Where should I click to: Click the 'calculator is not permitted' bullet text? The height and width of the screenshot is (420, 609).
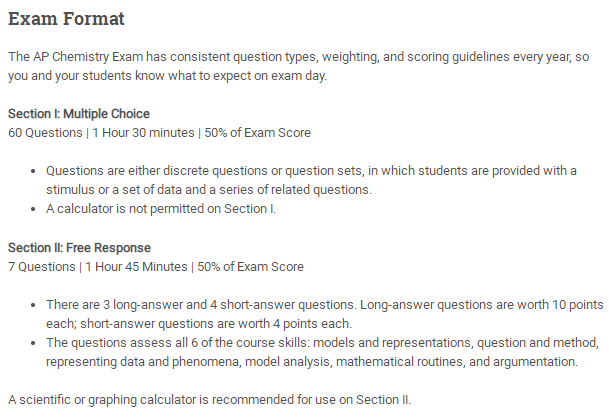coord(161,209)
